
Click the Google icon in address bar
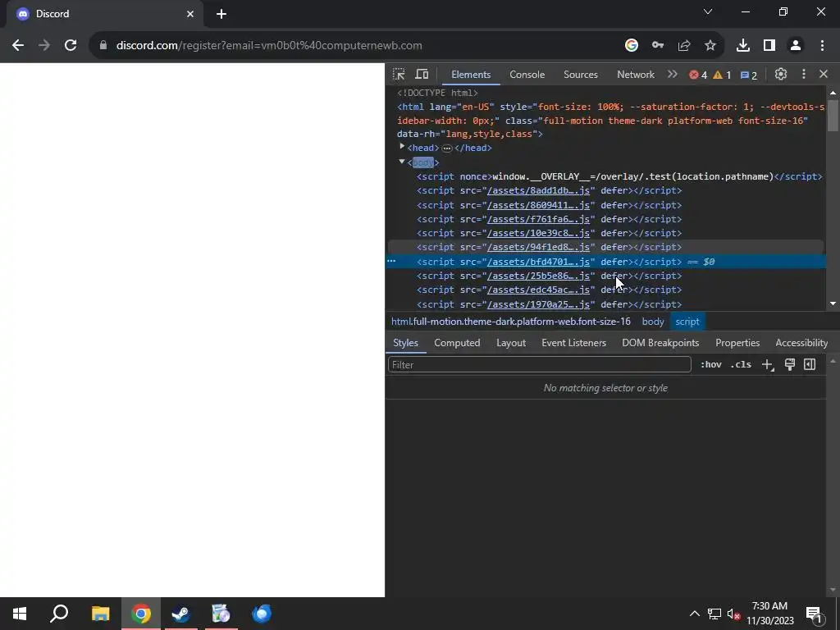point(631,46)
